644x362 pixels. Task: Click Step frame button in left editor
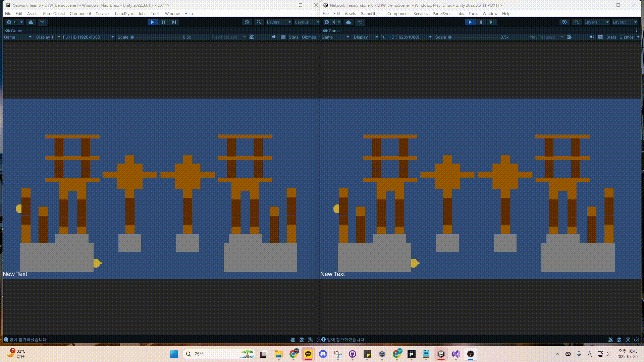coord(174,22)
